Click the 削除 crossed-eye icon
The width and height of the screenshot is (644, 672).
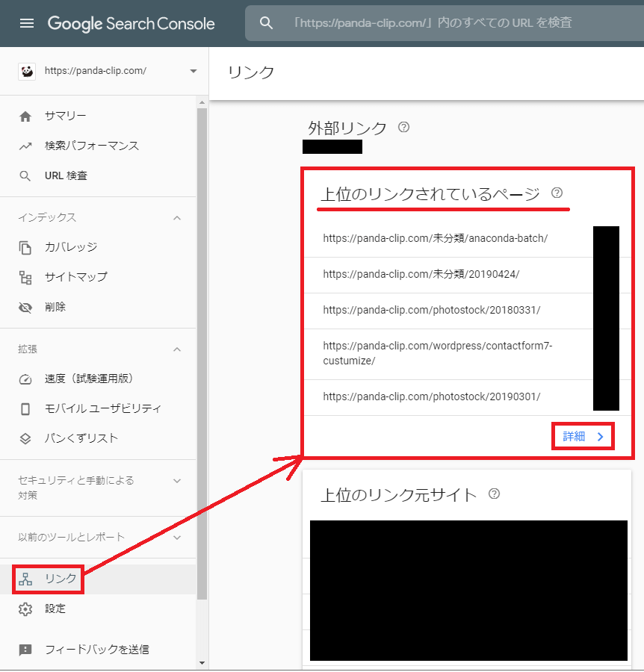pyautogui.click(x=25, y=308)
